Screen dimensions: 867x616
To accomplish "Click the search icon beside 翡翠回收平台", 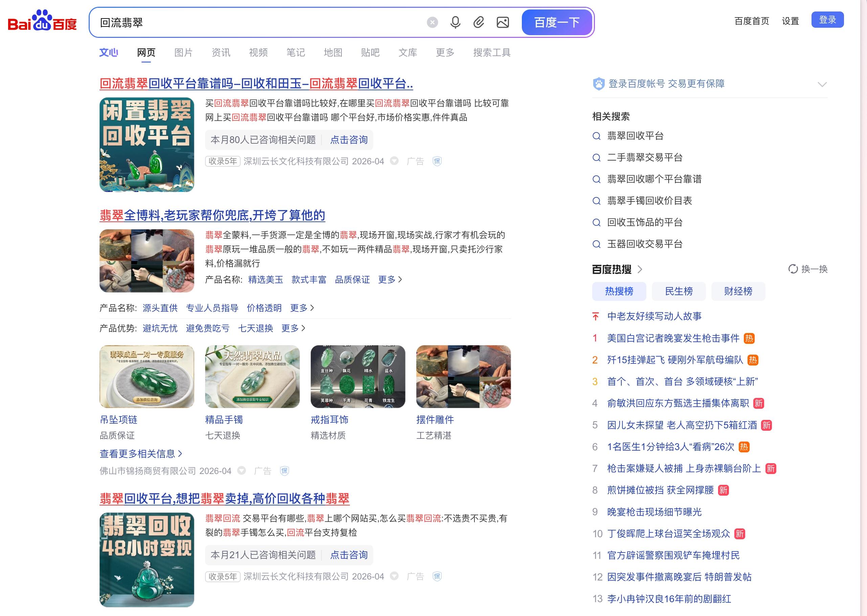I will point(597,136).
